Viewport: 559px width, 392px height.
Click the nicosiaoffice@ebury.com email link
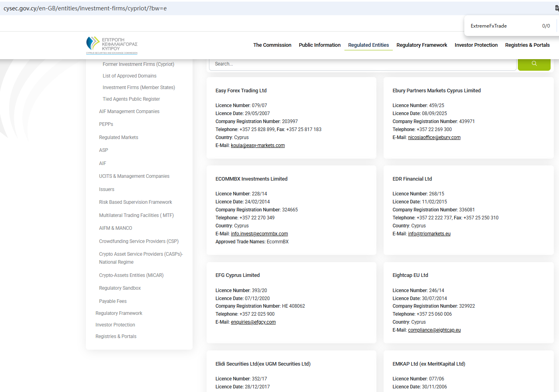click(x=434, y=137)
